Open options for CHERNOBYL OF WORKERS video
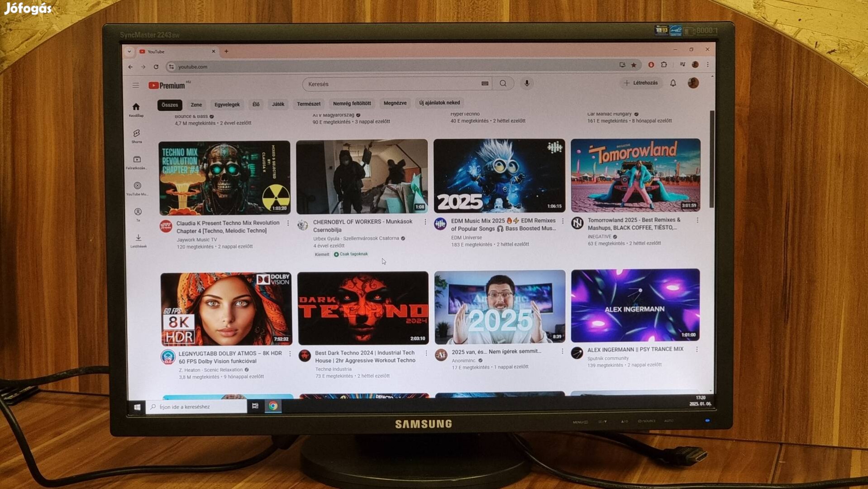 click(x=425, y=222)
